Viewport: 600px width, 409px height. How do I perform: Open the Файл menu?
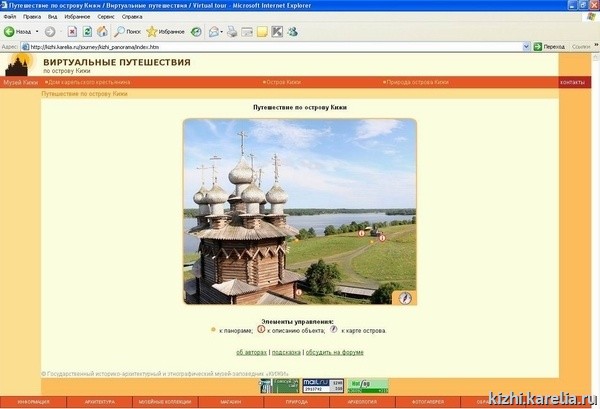[9, 17]
